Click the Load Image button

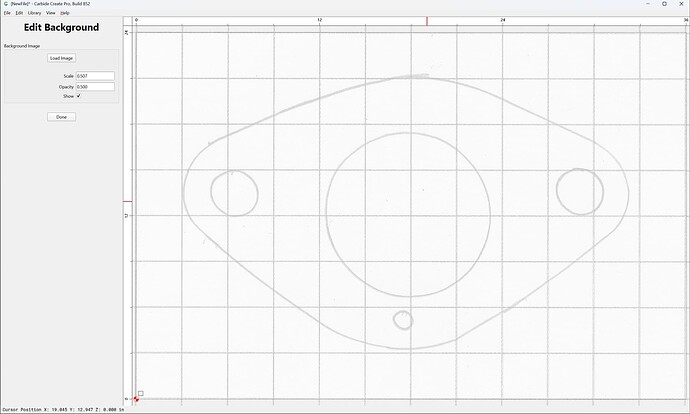click(x=61, y=58)
